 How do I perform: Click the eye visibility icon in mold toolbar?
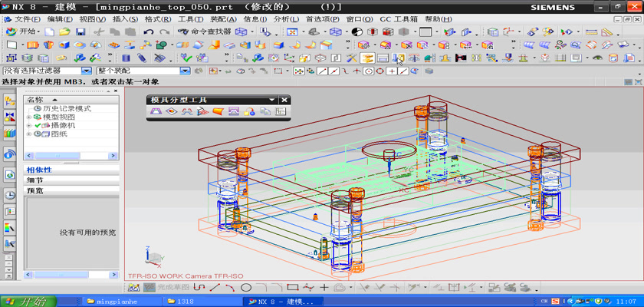pyautogui.click(x=597, y=58)
